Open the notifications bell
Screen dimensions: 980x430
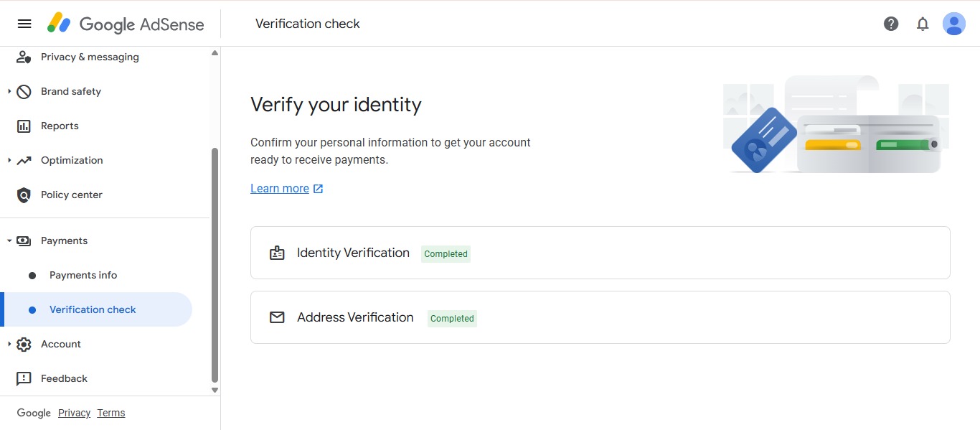pos(923,24)
